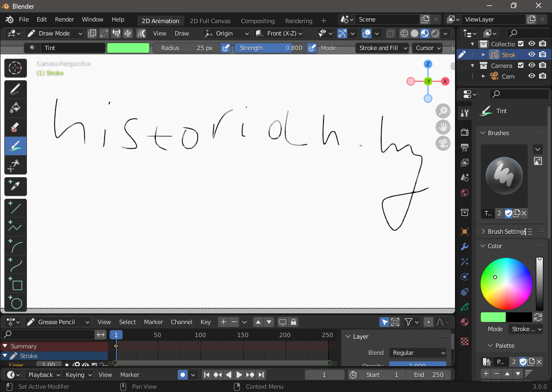
Task: Select the Fill bucket tool
Action: click(16, 108)
